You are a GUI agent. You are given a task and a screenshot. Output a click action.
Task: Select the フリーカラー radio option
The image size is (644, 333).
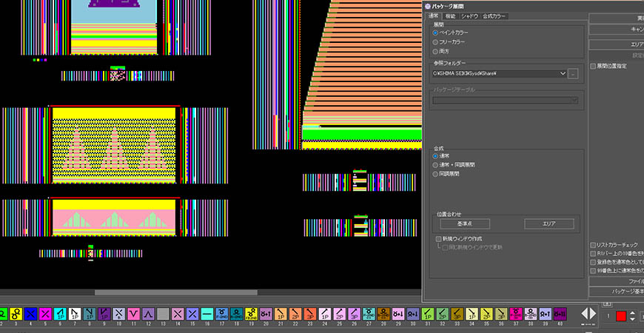coord(436,42)
